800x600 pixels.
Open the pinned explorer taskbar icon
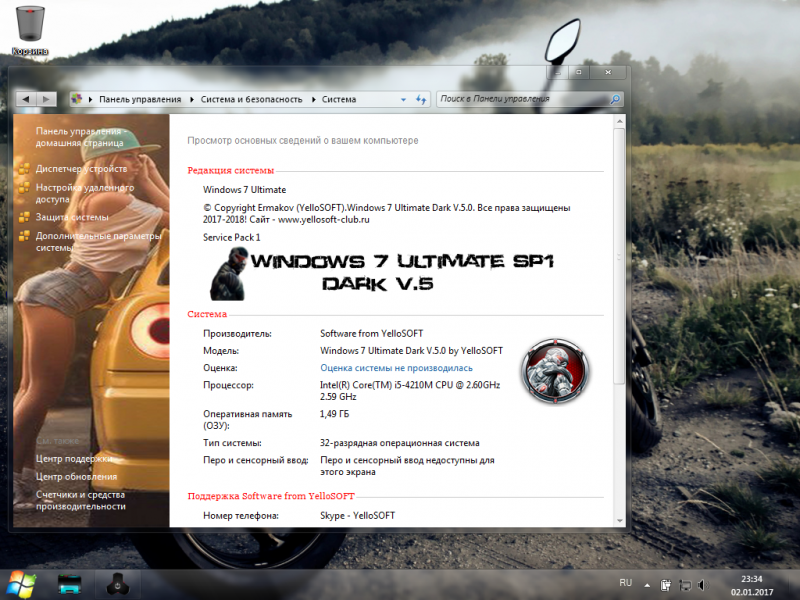[69, 585]
